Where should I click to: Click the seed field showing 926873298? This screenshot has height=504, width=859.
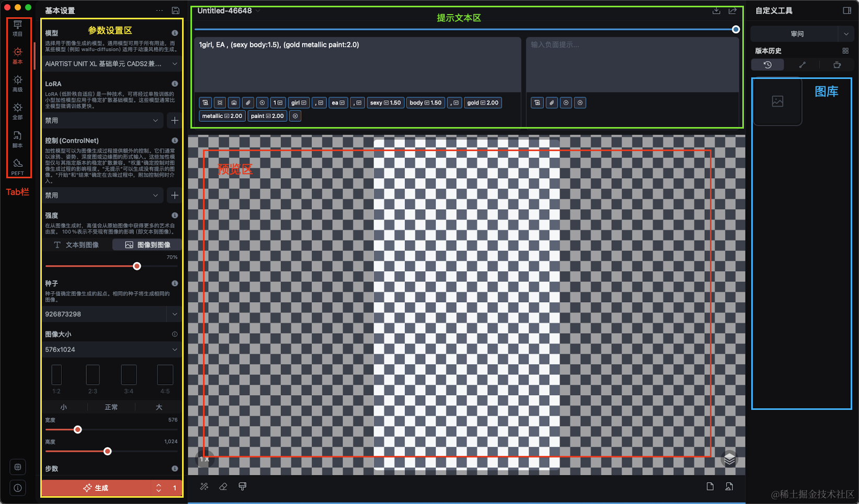(105, 314)
